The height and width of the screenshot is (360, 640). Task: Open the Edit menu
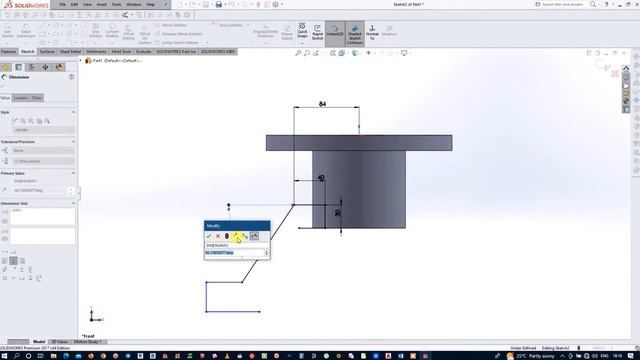coord(74,4)
